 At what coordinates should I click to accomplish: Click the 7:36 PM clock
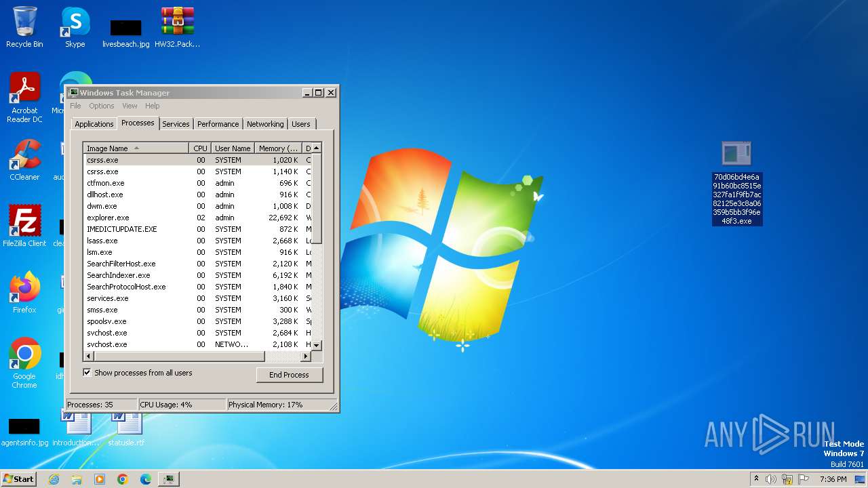(833, 479)
